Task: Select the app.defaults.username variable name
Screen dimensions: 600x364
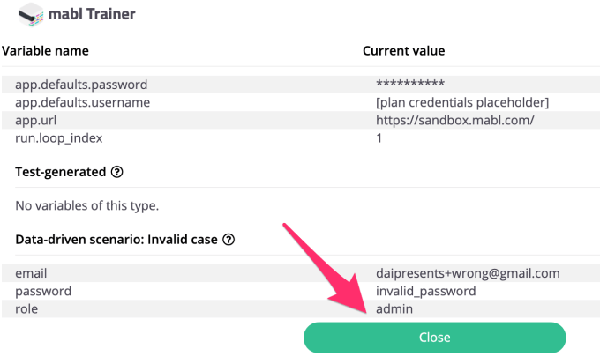Action: 82,102
